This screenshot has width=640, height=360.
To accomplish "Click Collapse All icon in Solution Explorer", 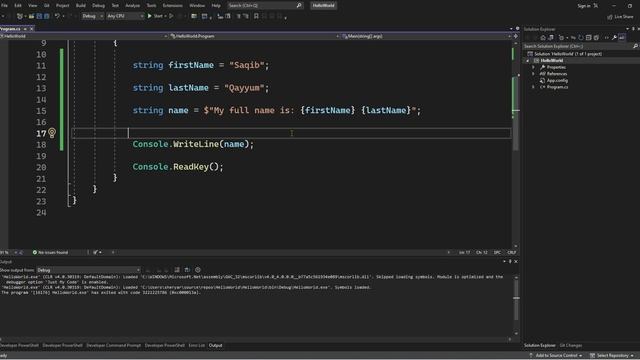I will pos(588,38).
